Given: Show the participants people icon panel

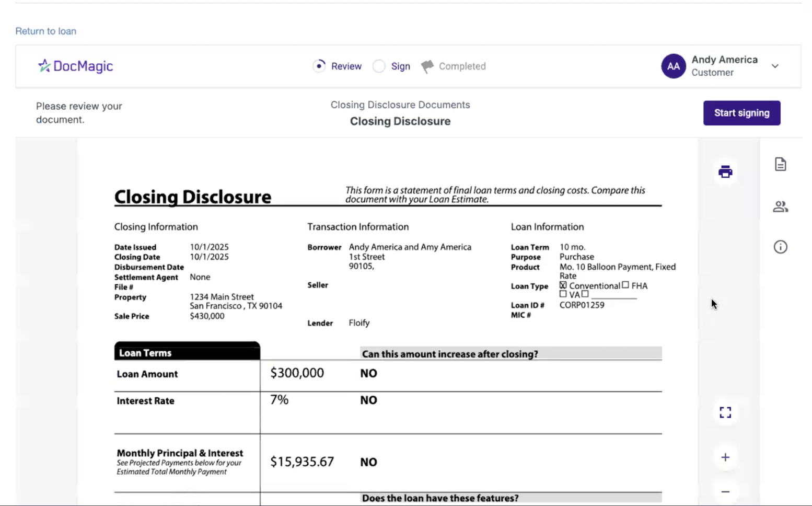Looking at the screenshot, I should [780, 206].
